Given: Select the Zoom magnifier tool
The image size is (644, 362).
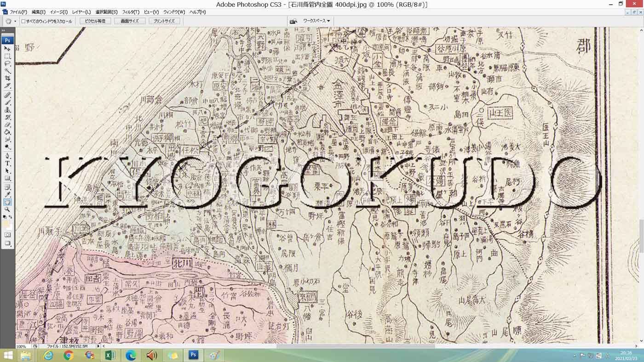Looking at the screenshot, I should [x=7, y=209].
